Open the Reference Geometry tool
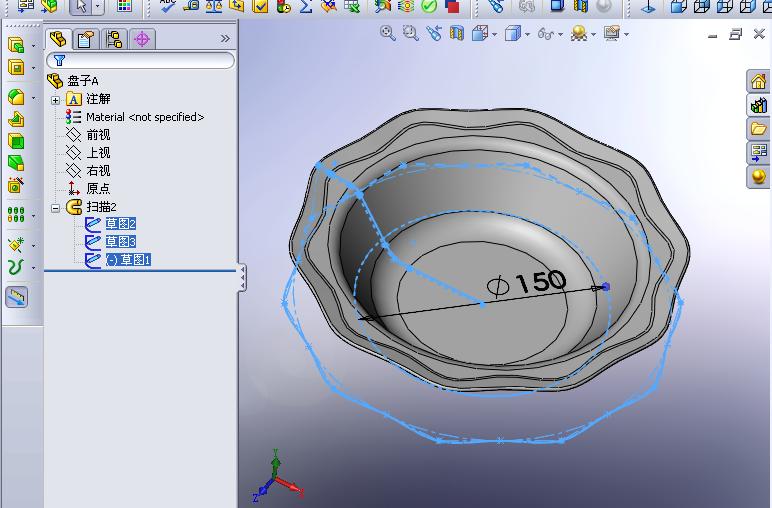 click(16, 245)
